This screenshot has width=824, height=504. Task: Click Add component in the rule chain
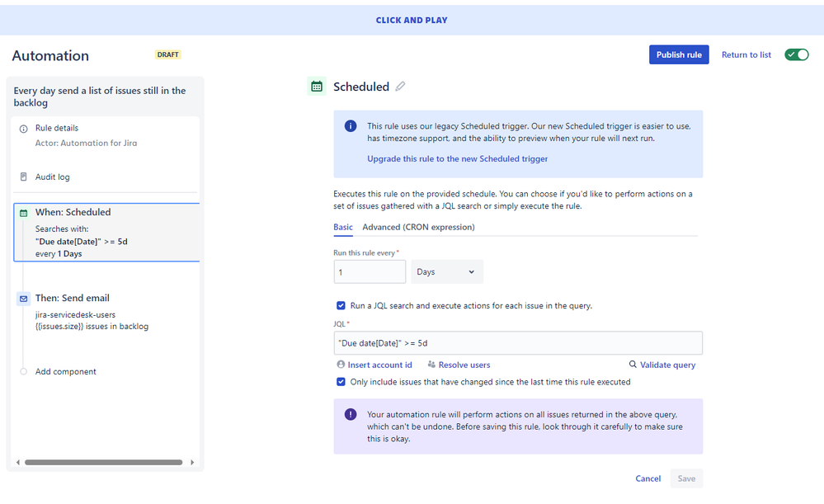tap(66, 371)
